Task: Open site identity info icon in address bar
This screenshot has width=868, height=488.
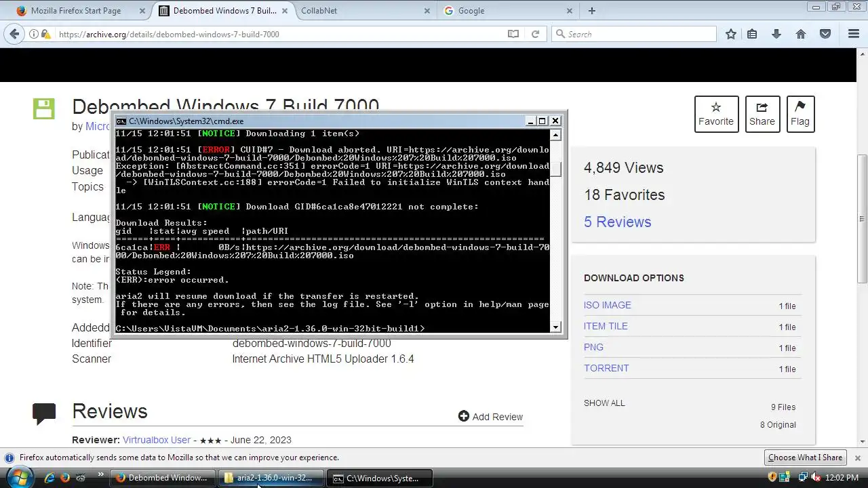Action: click(x=33, y=34)
